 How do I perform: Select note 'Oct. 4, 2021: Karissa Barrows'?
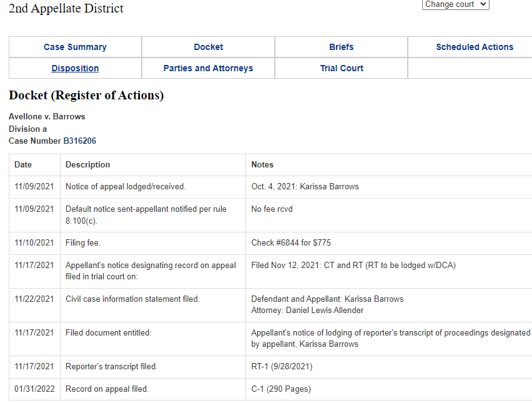coord(305,186)
